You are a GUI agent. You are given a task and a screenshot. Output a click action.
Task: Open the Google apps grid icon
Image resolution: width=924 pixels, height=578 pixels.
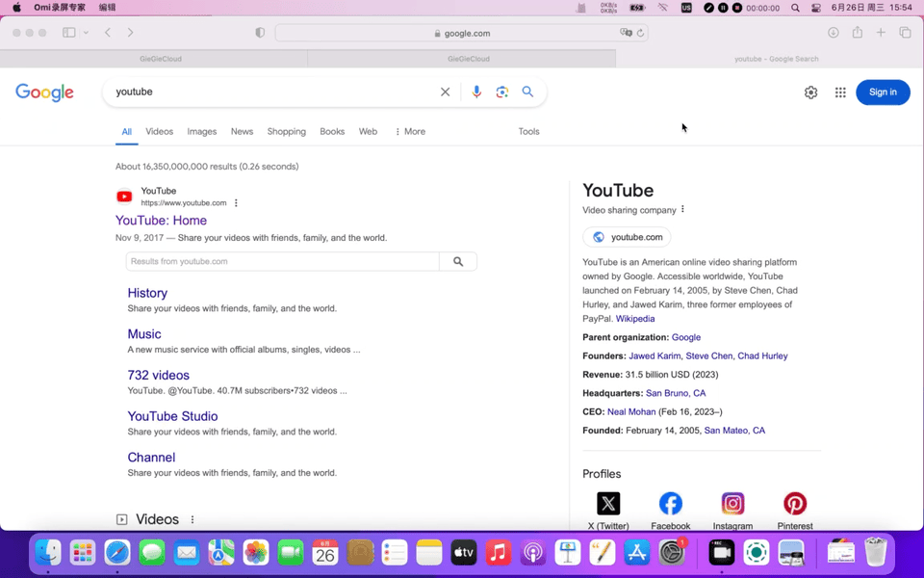click(x=840, y=92)
